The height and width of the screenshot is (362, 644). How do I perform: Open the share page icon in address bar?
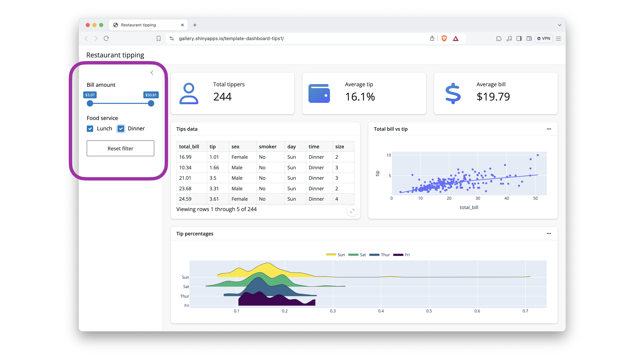click(x=432, y=38)
